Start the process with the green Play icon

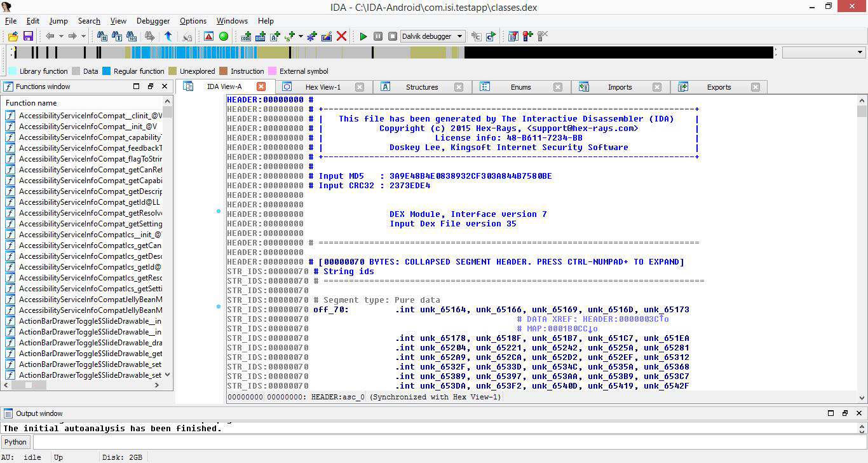[x=363, y=36]
